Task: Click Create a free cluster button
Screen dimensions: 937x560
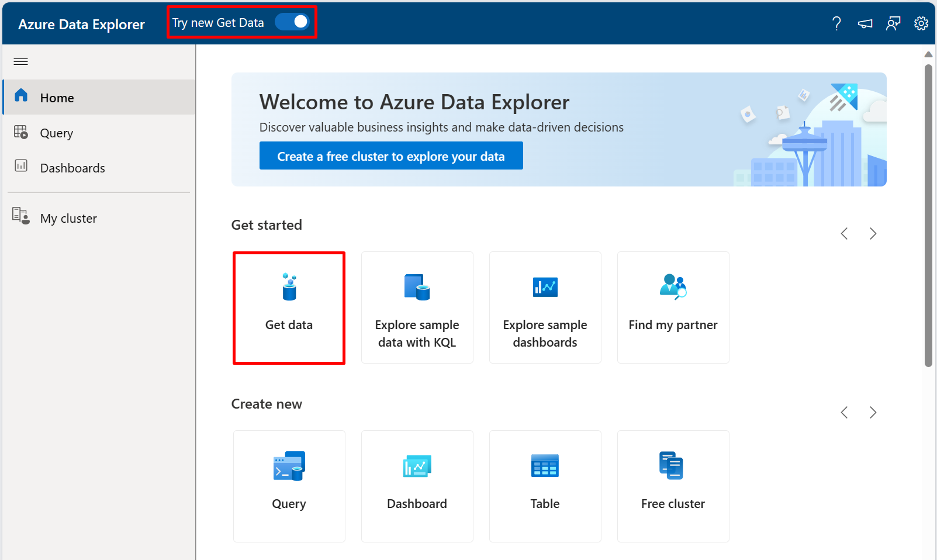Action: 391,156
